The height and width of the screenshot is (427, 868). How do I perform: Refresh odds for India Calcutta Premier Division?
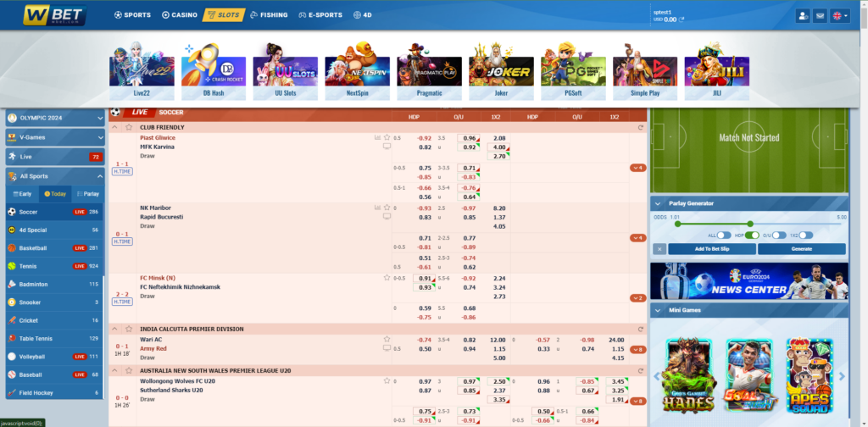click(641, 329)
